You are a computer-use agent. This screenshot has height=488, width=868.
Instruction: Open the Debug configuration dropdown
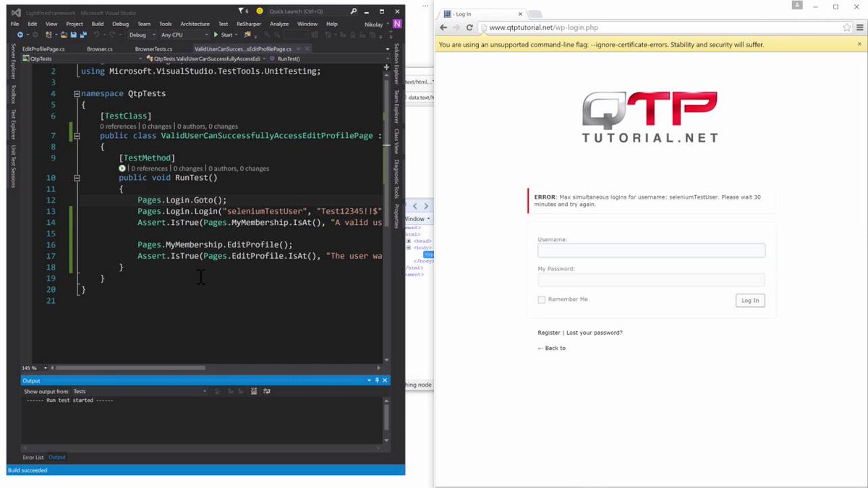coord(141,34)
